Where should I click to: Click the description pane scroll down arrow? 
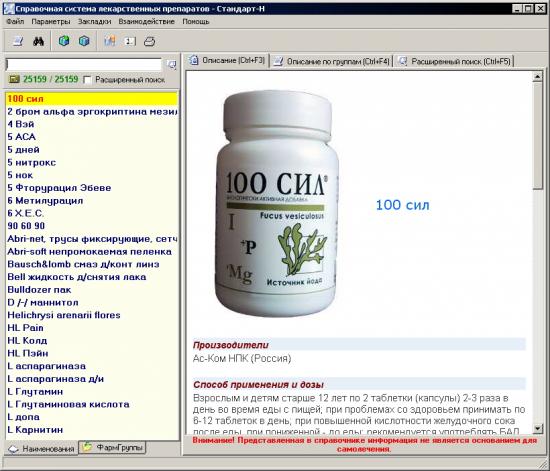pos(537,428)
